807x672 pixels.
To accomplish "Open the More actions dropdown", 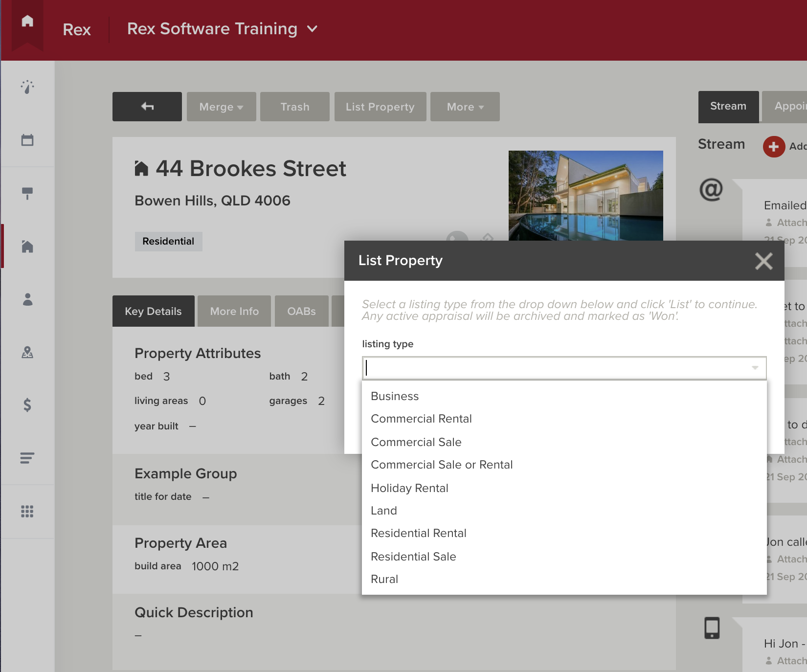I will click(x=464, y=107).
